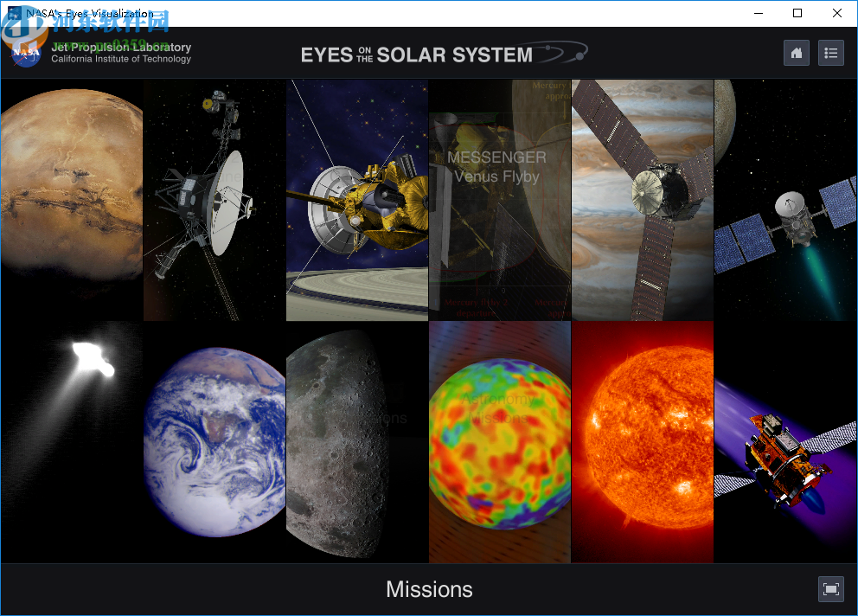Open the Home view icon
The width and height of the screenshot is (858, 616).
pos(796,53)
